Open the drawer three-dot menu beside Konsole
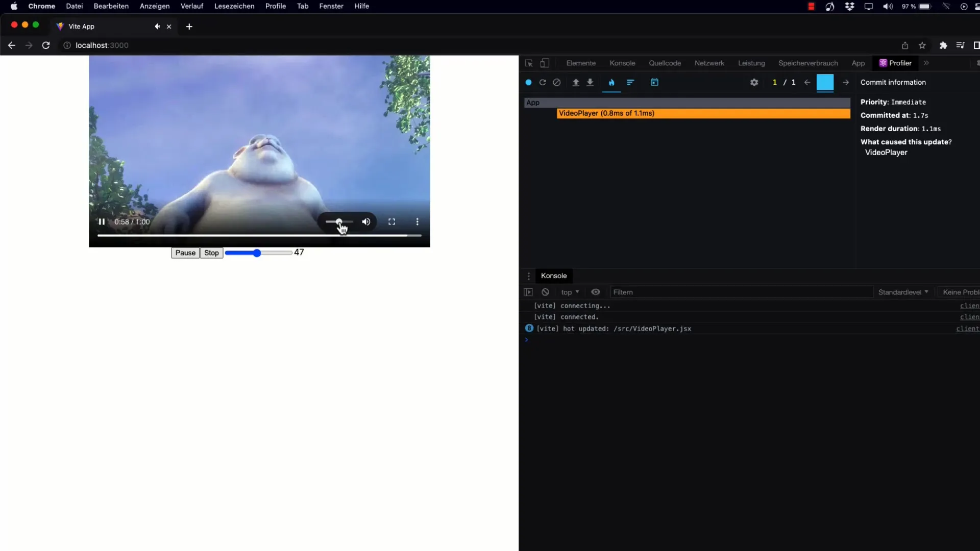 click(529, 276)
